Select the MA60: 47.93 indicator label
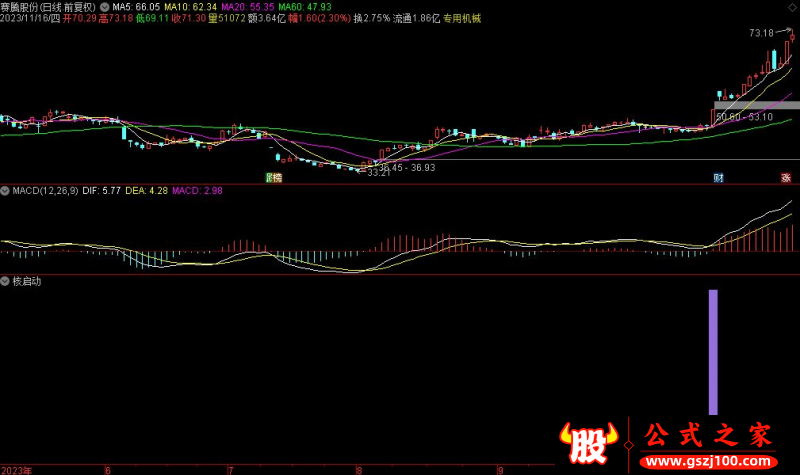Viewport: 800px width, 475px height. (x=305, y=7)
